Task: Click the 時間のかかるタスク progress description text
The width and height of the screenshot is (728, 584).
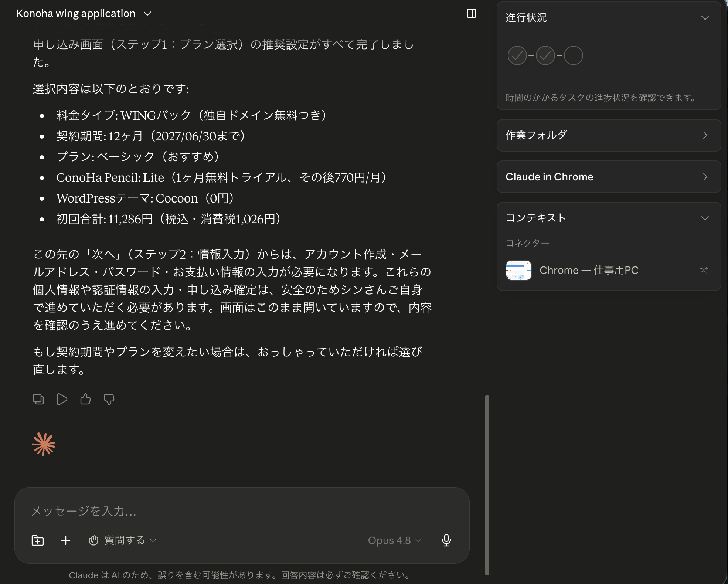Action: click(602, 98)
